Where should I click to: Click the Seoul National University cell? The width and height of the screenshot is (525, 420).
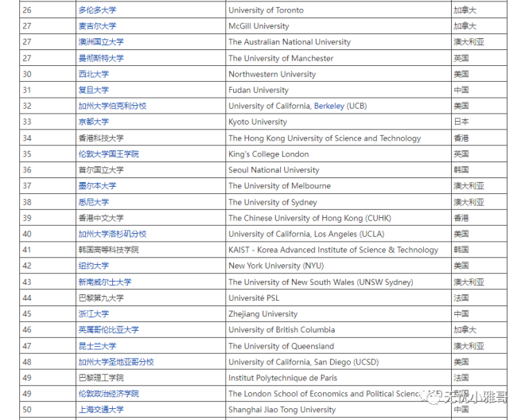point(274,169)
